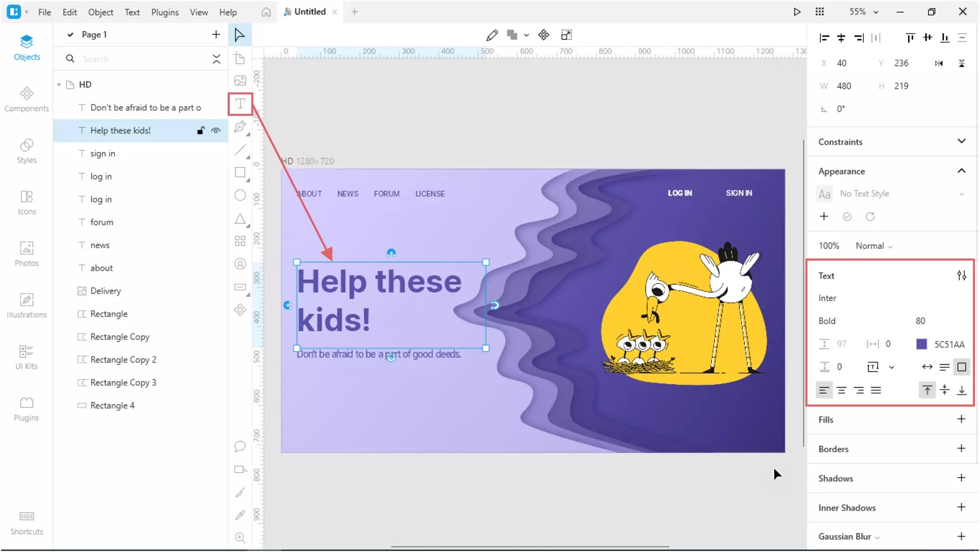
Task: Add a new shadow
Action: coord(962,478)
